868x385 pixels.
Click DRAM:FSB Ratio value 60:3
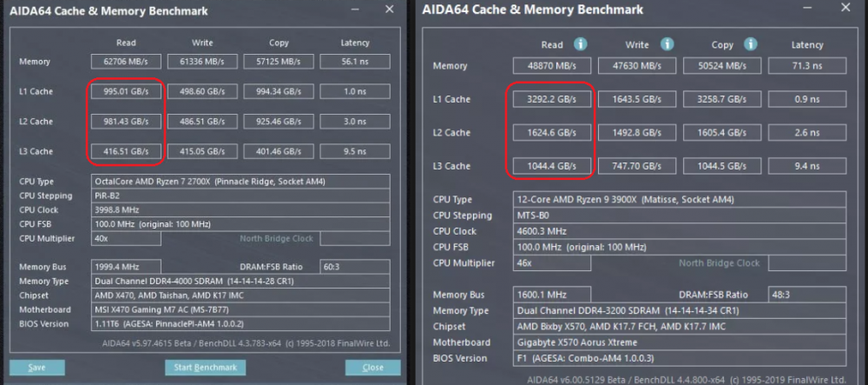(355, 267)
